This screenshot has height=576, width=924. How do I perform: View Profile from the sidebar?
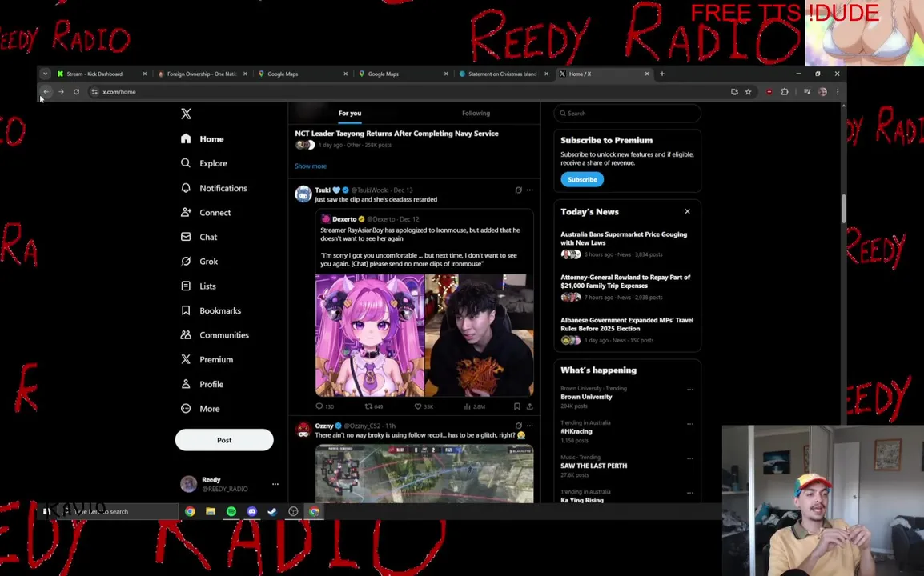tap(202, 384)
